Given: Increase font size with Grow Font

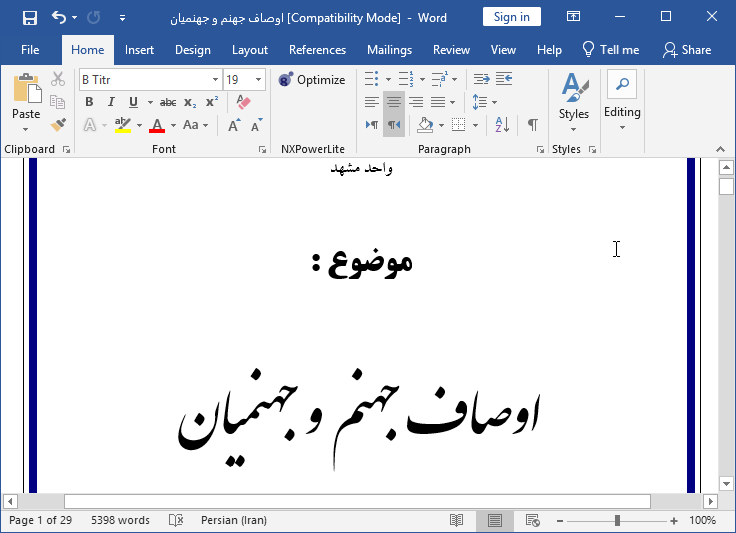Looking at the screenshot, I should (x=234, y=125).
